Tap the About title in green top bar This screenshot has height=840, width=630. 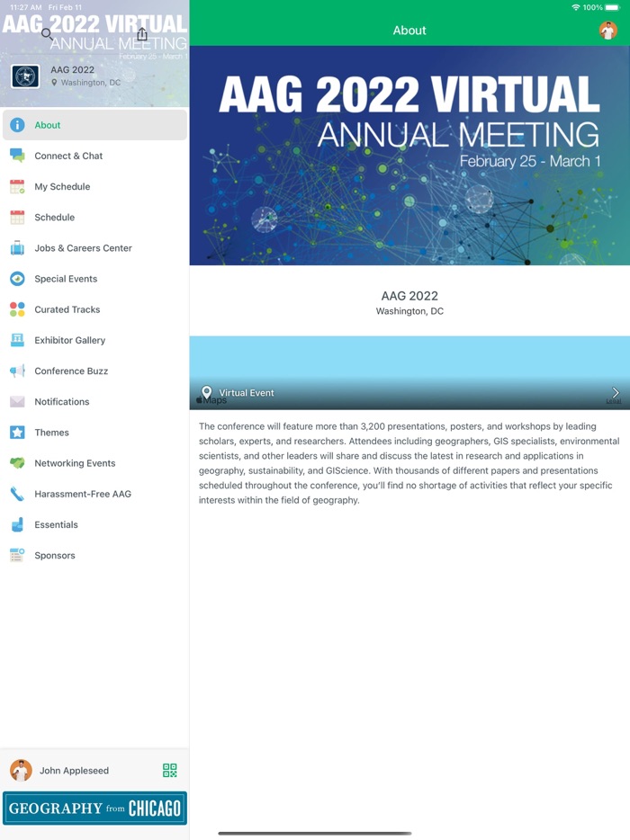[x=409, y=31]
